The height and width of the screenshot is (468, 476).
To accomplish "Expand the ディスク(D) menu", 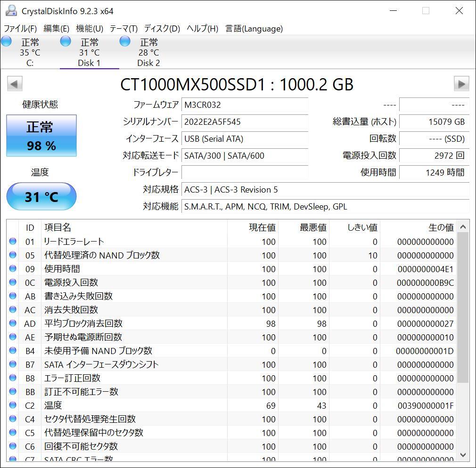I will [x=162, y=29].
